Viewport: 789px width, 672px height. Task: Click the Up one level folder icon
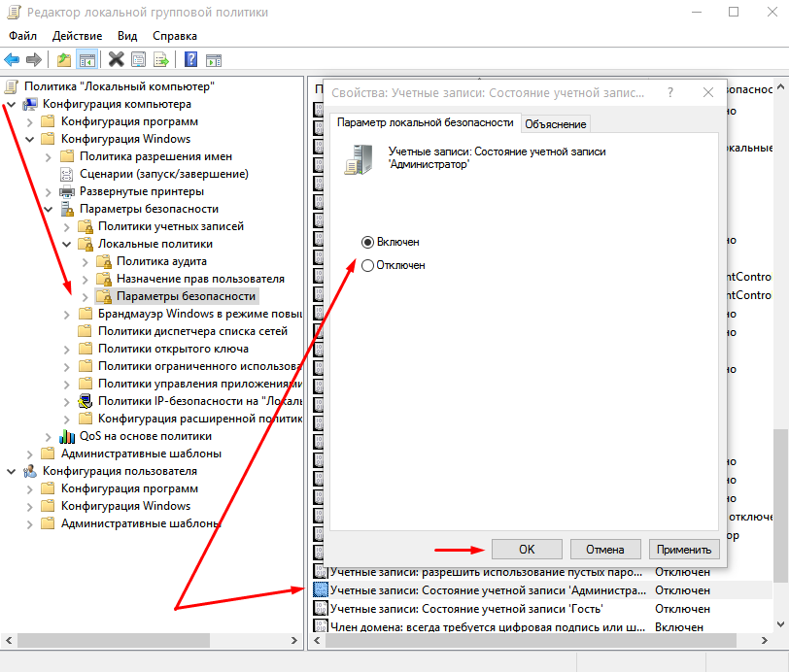pyautogui.click(x=64, y=59)
